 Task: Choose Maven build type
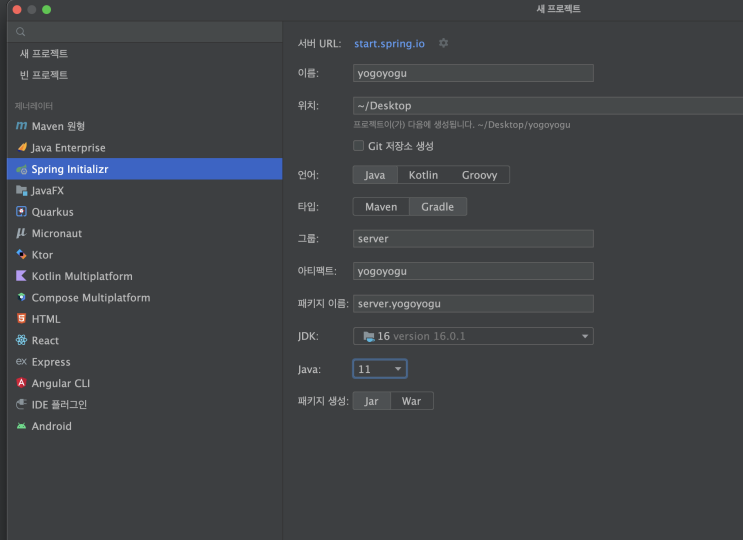381,207
